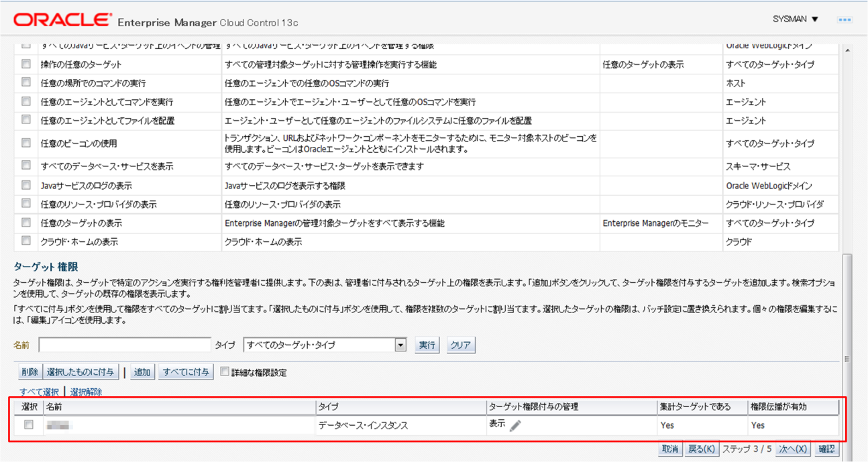Screen dimensions: 868x462
Task: Open SYSMAN user dropdown menu
Action: (796, 19)
